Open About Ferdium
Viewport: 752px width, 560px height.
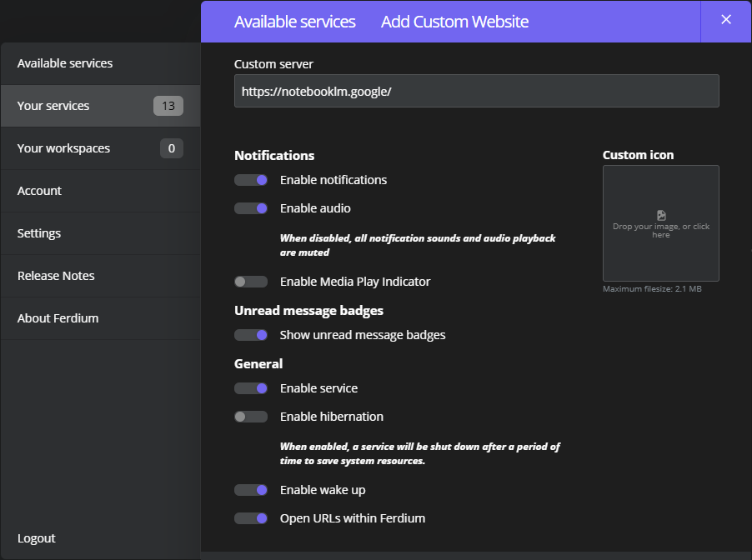pyautogui.click(x=58, y=318)
